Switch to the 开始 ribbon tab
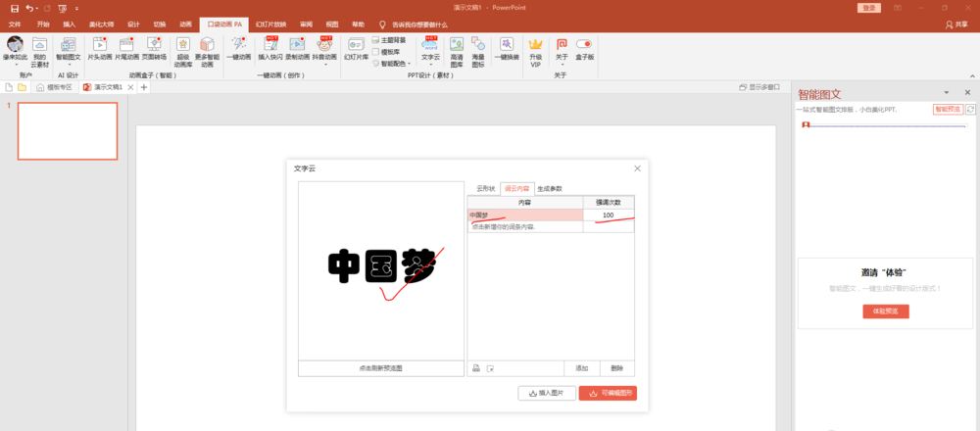 [43, 24]
